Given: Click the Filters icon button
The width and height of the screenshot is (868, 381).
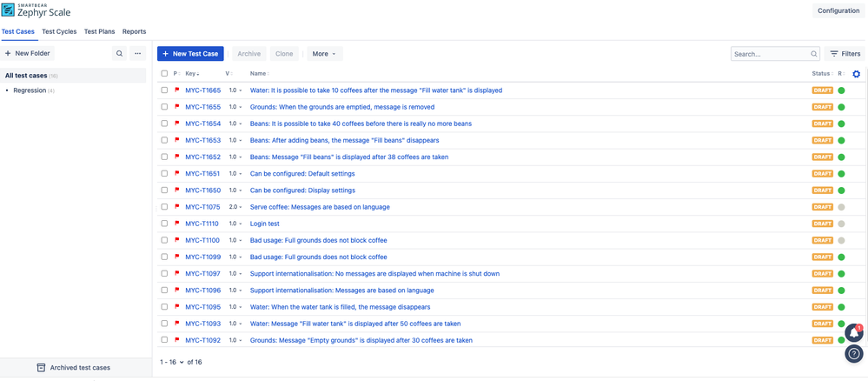Looking at the screenshot, I should (x=845, y=54).
